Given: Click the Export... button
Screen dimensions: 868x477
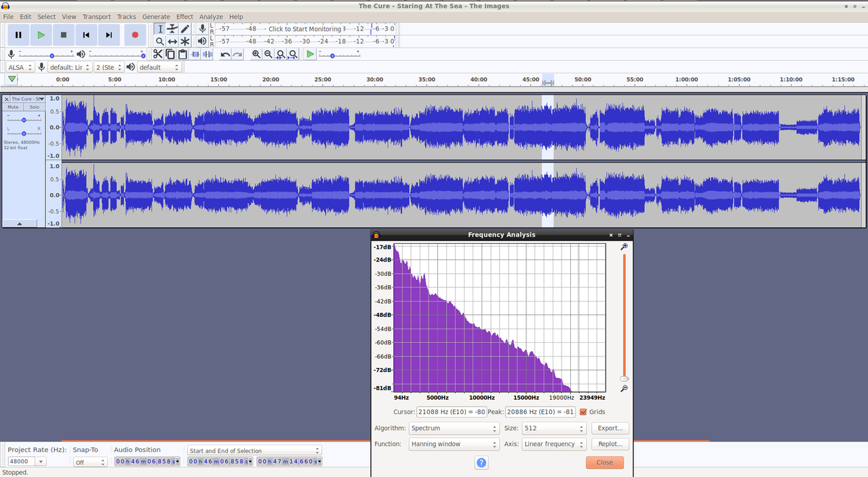Looking at the screenshot, I should (x=610, y=428).
